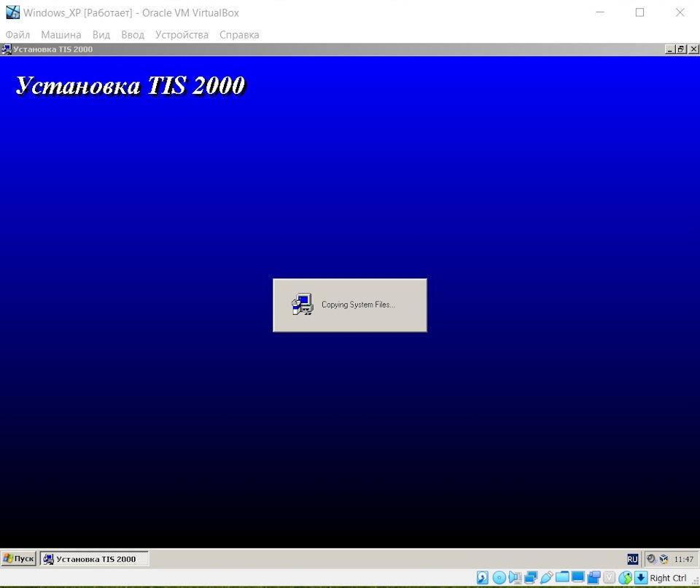Viewport: 700px width, 588px height.
Task: Click the CPU virtualization status icon
Action: click(610, 578)
